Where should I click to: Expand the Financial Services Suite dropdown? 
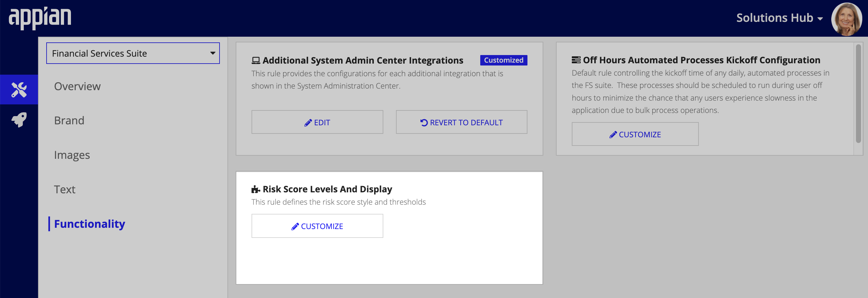pos(133,53)
